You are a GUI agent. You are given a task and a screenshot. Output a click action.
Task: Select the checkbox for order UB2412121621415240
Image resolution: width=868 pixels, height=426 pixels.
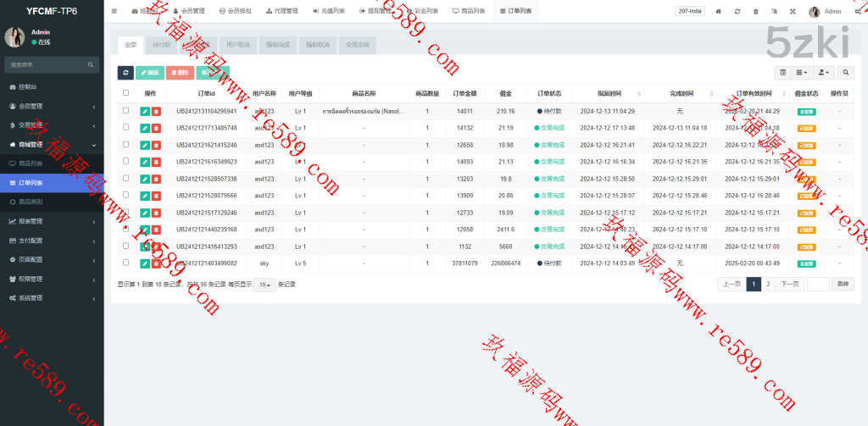(x=126, y=144)
